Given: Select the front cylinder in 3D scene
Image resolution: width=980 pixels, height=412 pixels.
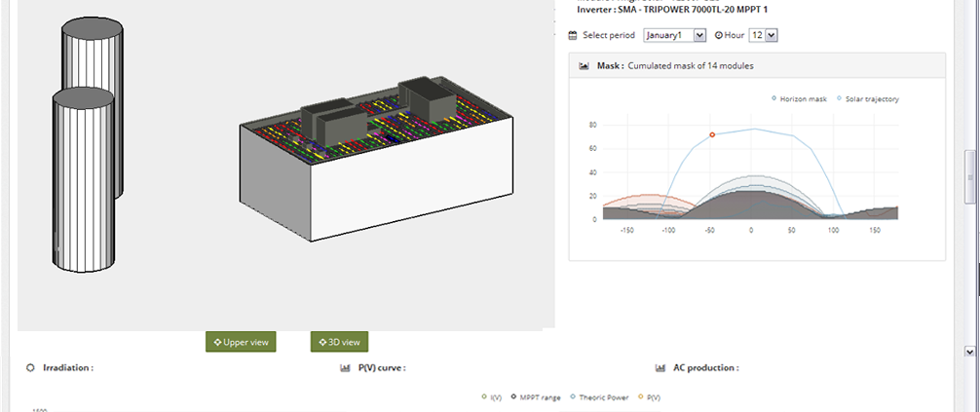Looking at the screenshot, I should click(83, 180).
